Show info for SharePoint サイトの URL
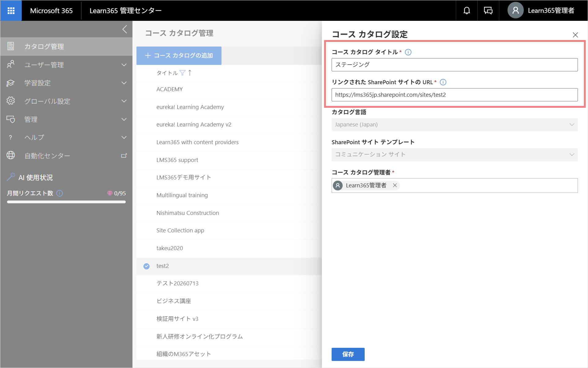The image size is (588, 368). (x=443, y=82)
